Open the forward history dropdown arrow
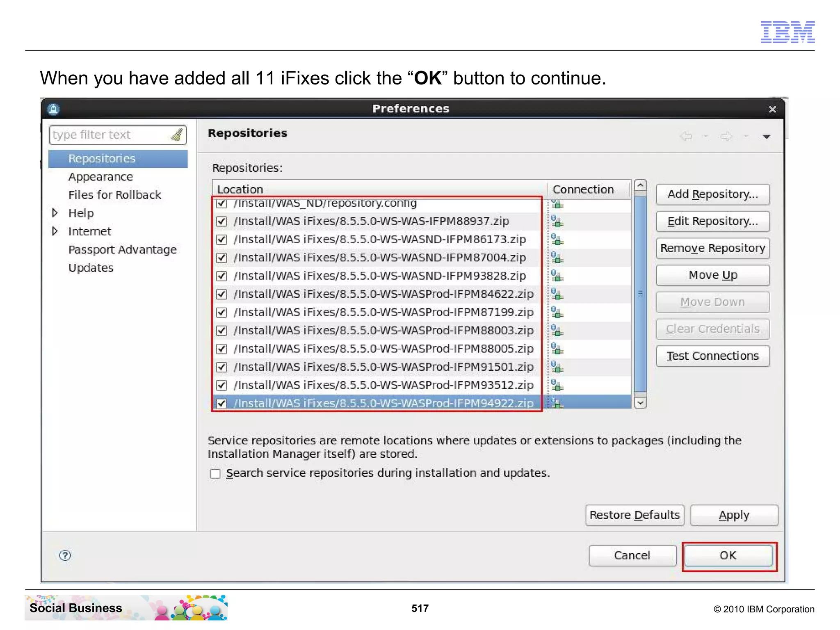Screen dimensions: 840x630 [746, 136]
